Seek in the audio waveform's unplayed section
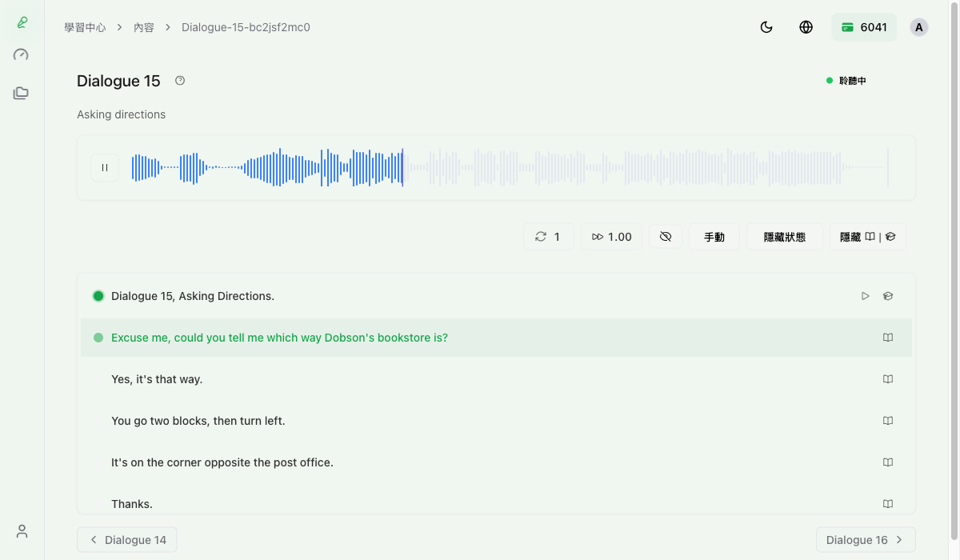This screenshot has height=560, width=960. tap(640, 168)
